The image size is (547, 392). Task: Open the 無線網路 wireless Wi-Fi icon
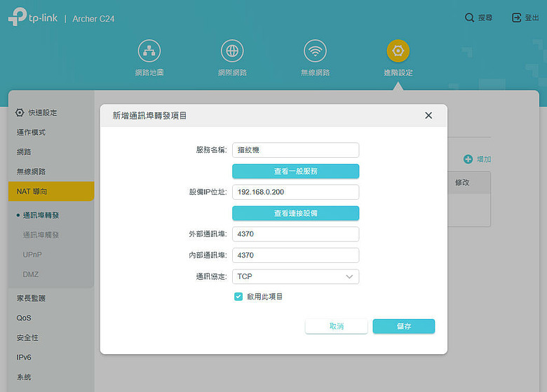pyautogui.click(x=316, y=51)
